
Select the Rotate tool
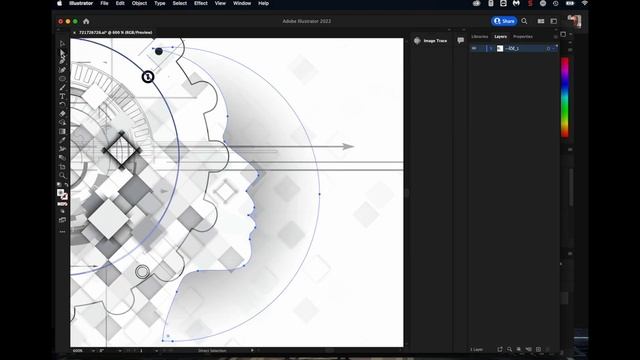coord(62,105)
